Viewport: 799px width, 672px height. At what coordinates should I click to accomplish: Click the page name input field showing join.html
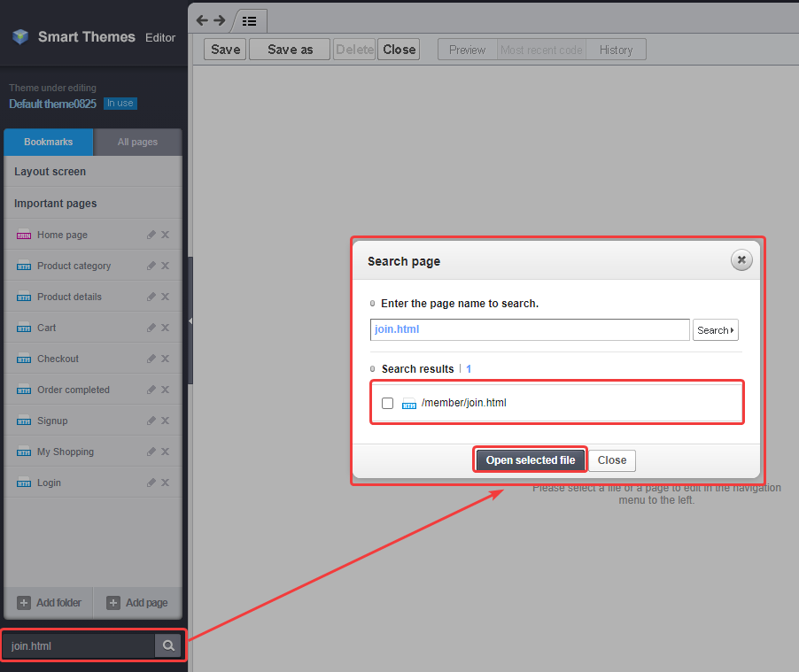coord(529,329)
